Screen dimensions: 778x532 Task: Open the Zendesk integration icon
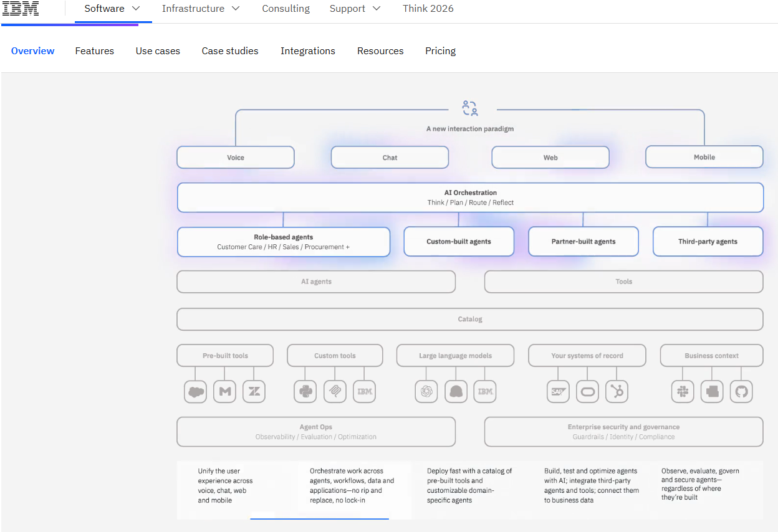pos(254,391)
